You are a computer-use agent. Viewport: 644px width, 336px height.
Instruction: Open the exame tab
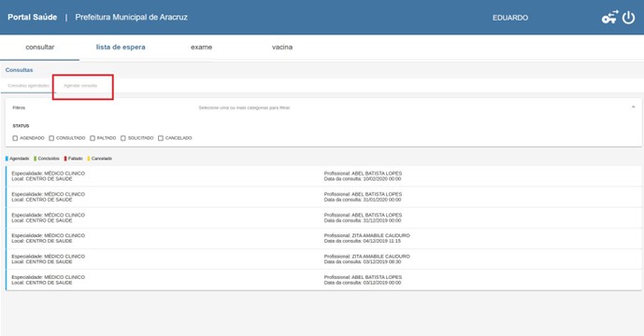pyautogui.click(x=201, y=48)
